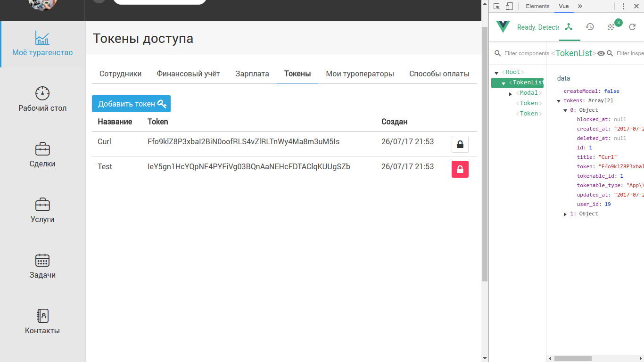This screenshot has height=362, width=644.
Task: Click the Curl token name cell
Action: point(104,141)
